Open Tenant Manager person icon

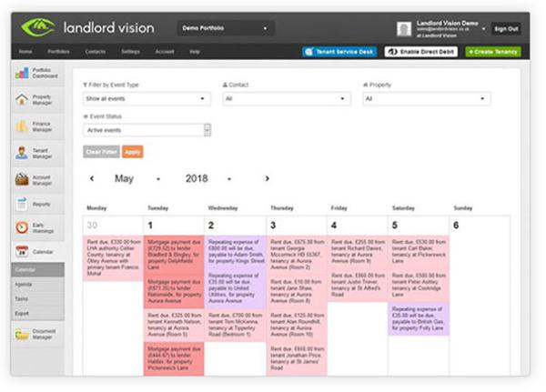[x=22, y=153]
